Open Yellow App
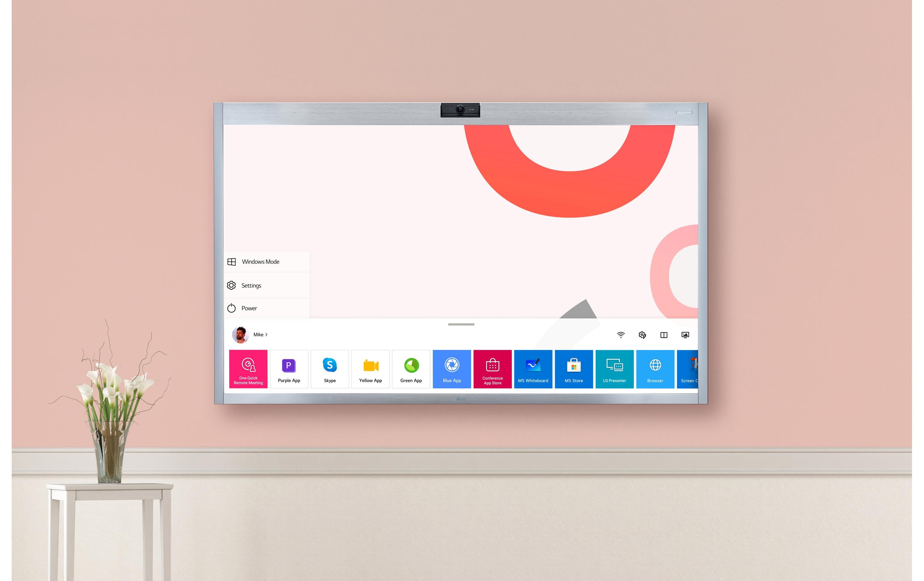Image resolution: width=924 pixels, height=581 pixels. pyautogui.click(x=370, y=368)
